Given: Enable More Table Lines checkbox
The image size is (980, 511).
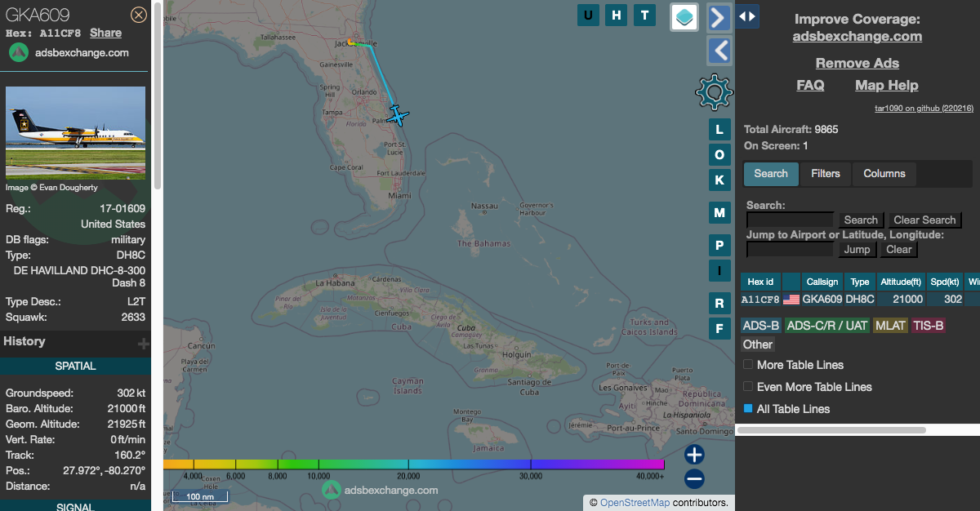Looking at the screenshot, I should tap(748, 365).
